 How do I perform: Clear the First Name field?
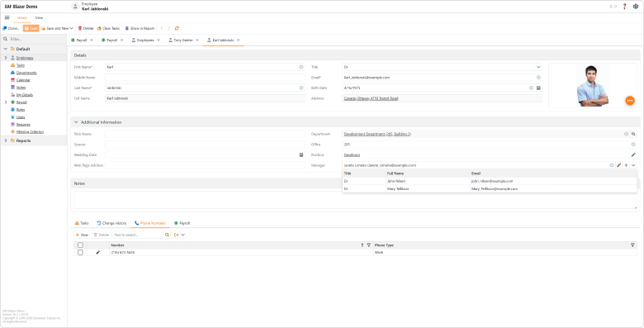pos(301,67)
